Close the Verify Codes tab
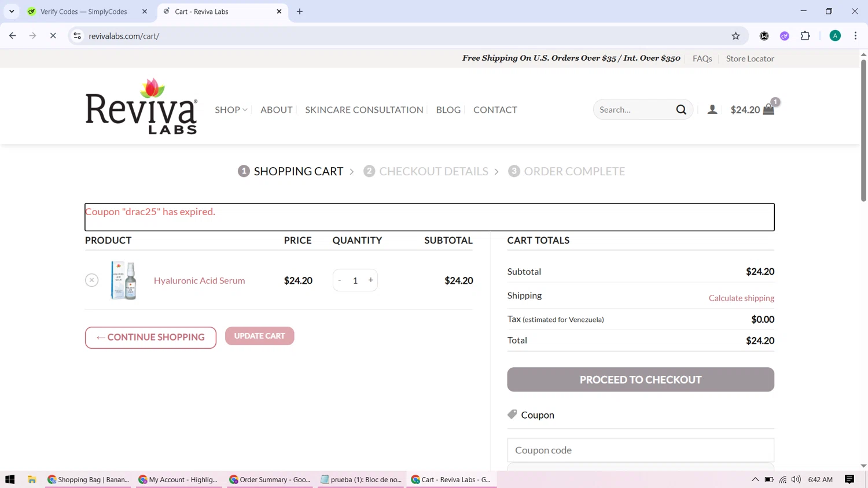This screenshot has height=488, width=868. (x=145, y=12)
